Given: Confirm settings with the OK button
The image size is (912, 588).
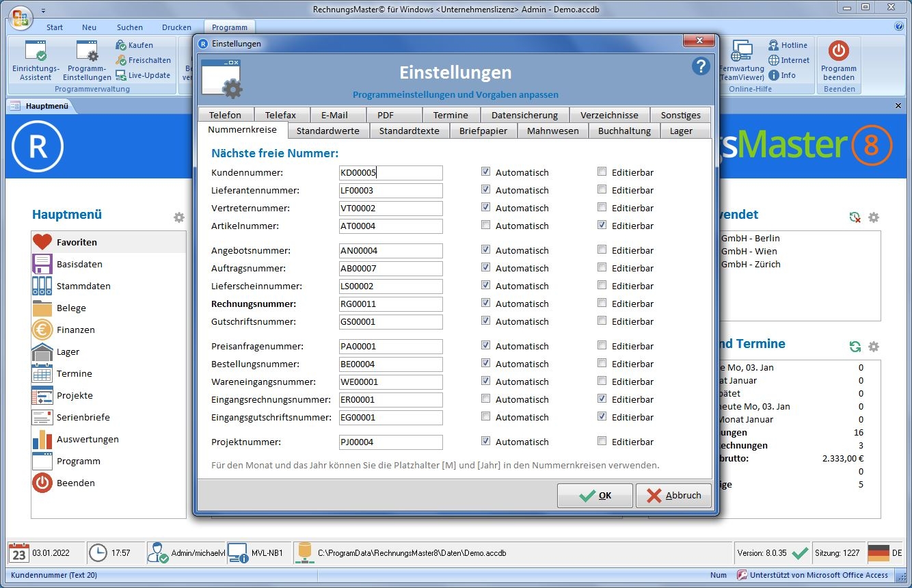Looking at the screenshot, I should pyautogui.click(x=595, y=496).
